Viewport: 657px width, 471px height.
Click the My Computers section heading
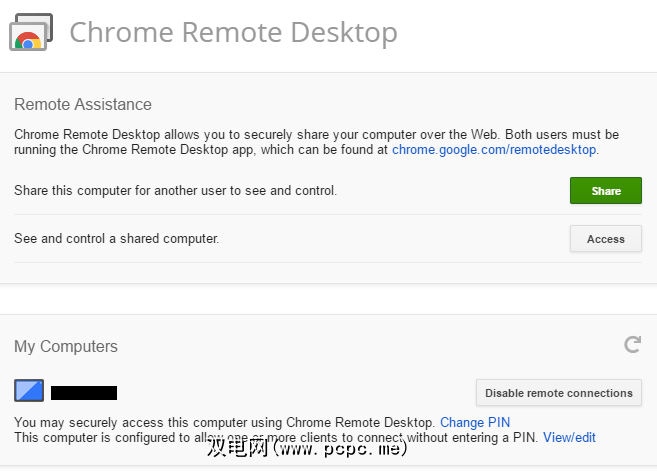(x=66, y=346)
